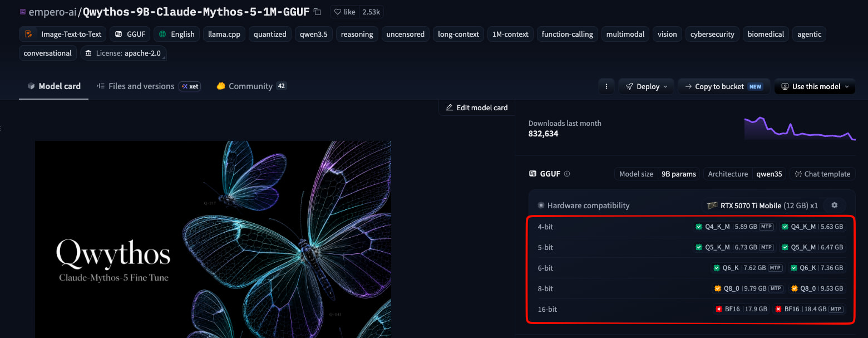This screenshot has height=338, width=868.
Task: Click the 8-bit row label
Action: pos(545,288)
